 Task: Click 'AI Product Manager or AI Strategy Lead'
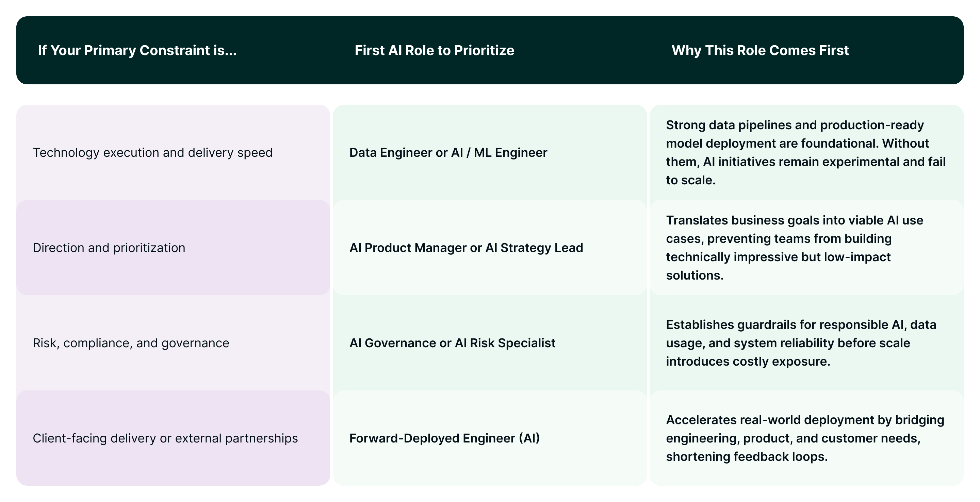pyautogui.click(x=466, y=248)
